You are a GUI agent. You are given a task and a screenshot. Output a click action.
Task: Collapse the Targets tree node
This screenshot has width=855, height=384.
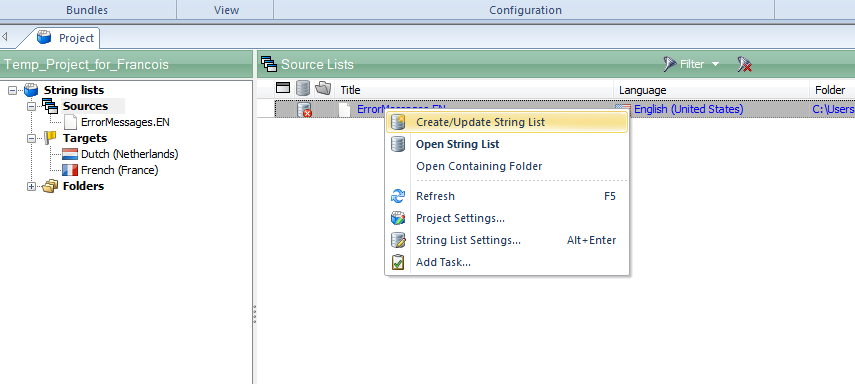pos(32,139)
